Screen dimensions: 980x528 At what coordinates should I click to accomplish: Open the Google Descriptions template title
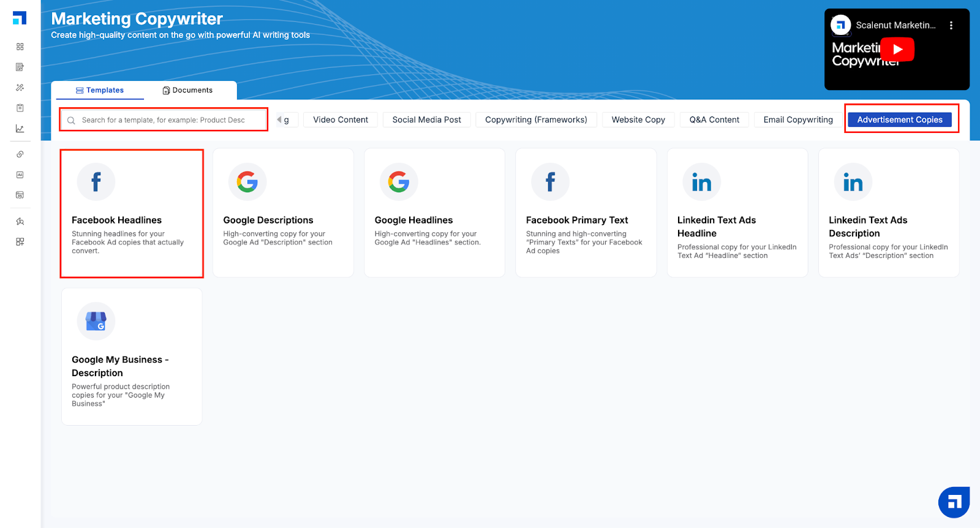coord(268,220)
